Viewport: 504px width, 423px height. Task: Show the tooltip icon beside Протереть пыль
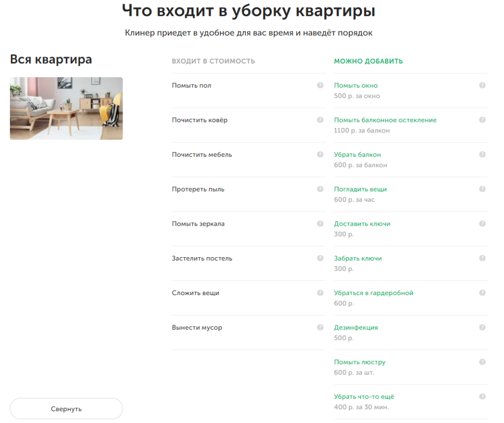[x=320, y=189]
